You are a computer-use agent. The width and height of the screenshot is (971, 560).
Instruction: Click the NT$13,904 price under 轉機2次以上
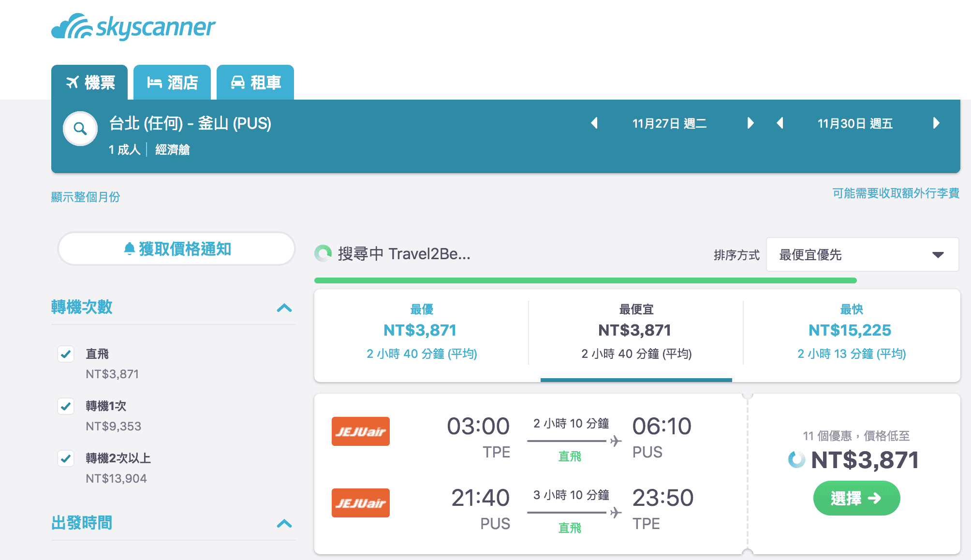click(116, 478)
